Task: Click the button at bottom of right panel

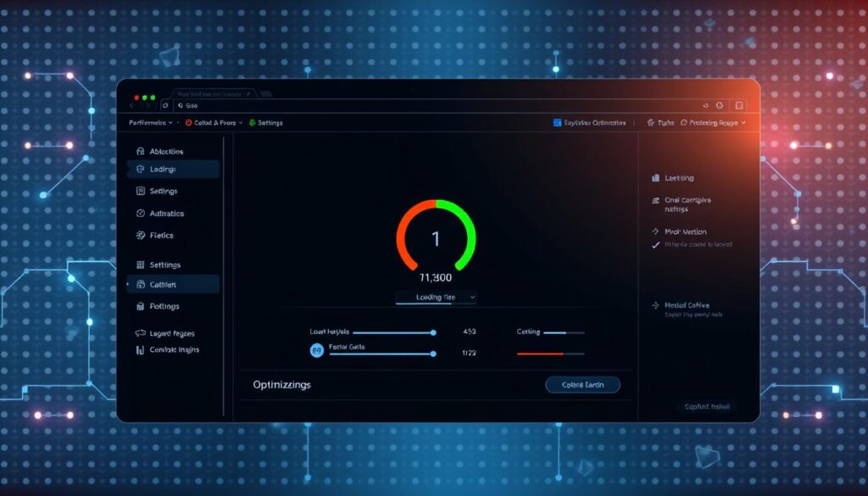Action: pyautogui.click(x=707, y=407)
